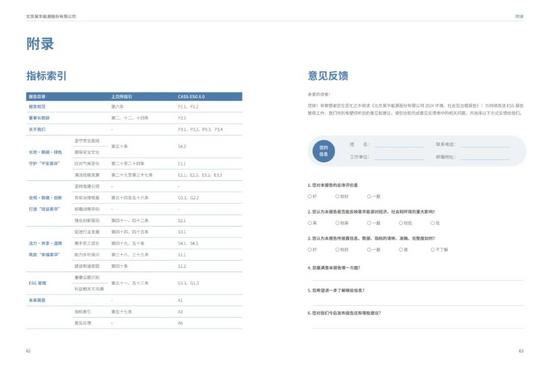The width and height of the screenshot is (550, 373).
Task: Click the 工作单位 blank line
Action: tap(399, 159)
